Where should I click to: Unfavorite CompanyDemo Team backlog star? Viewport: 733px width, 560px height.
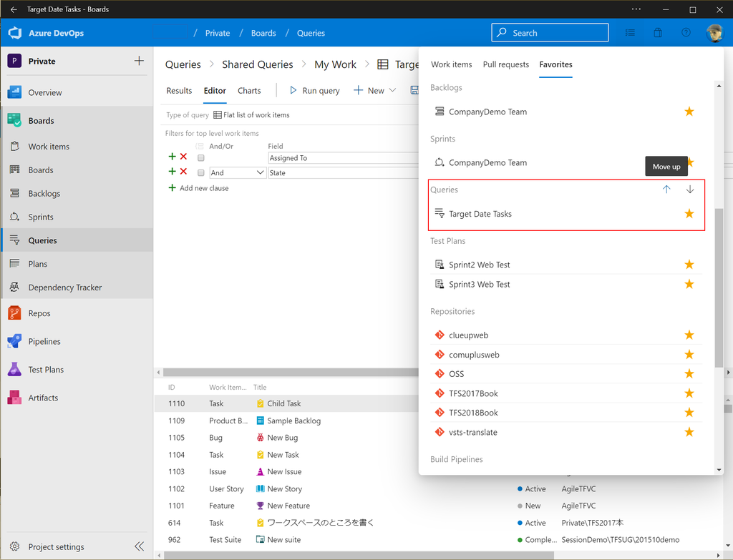689,111
